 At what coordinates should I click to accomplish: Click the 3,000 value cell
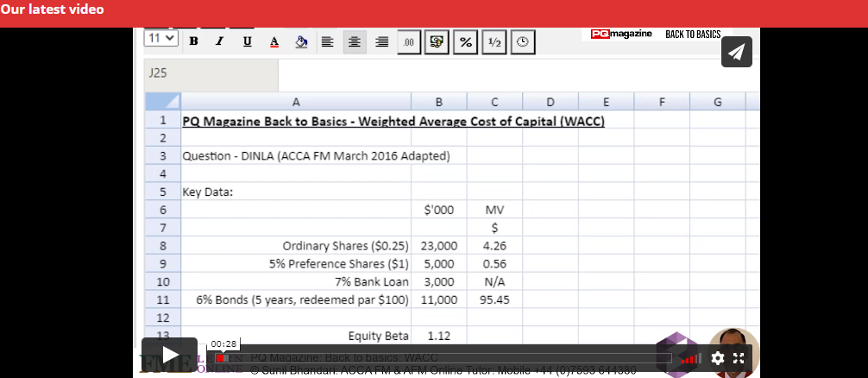click(x=439, y=281)
